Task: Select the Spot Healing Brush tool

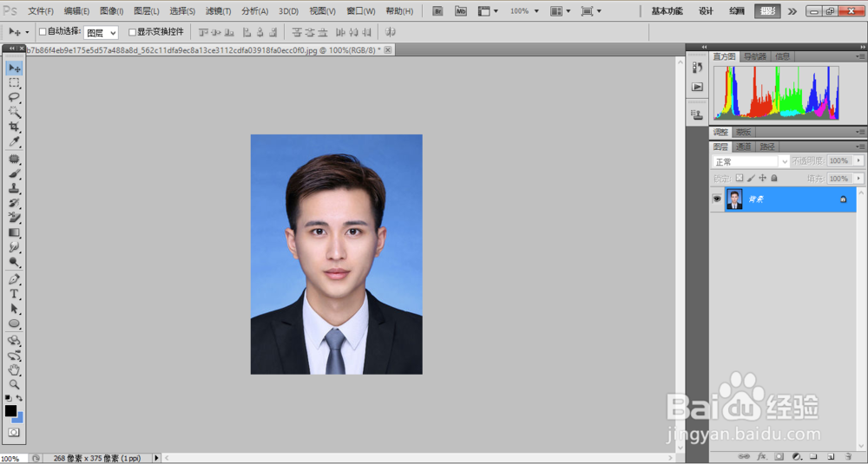Action: point(14,160)
